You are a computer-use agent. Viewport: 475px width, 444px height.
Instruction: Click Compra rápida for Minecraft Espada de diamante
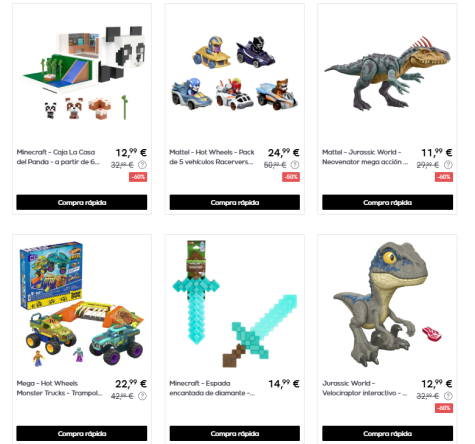(235, 433)
